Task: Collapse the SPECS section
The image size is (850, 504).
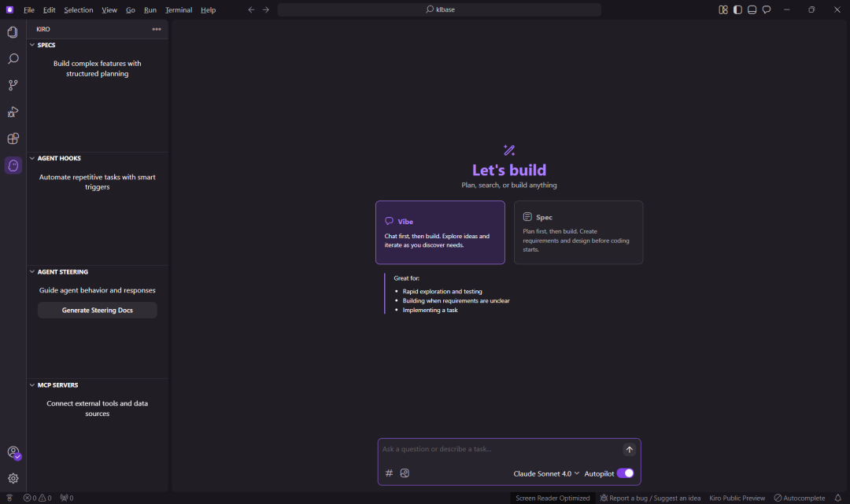Action: pyautogui.click(x=46, y=45)
